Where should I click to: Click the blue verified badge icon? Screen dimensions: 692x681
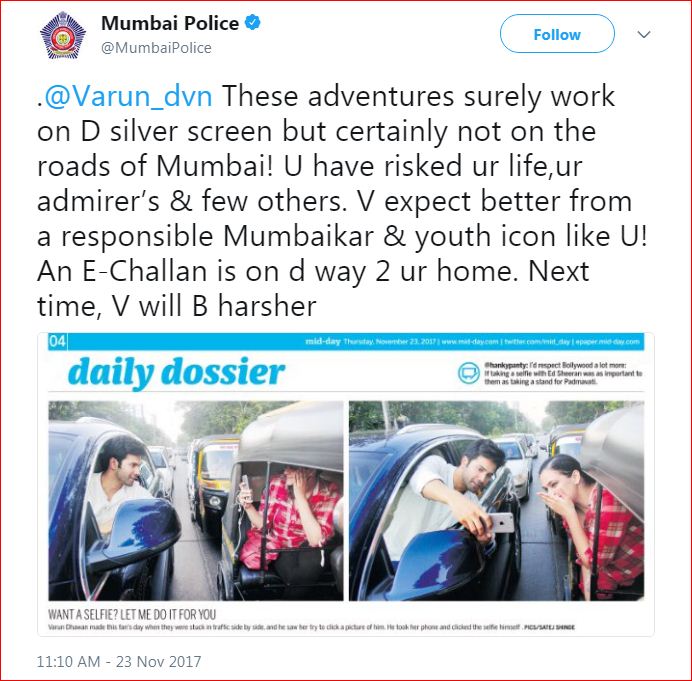252,23
